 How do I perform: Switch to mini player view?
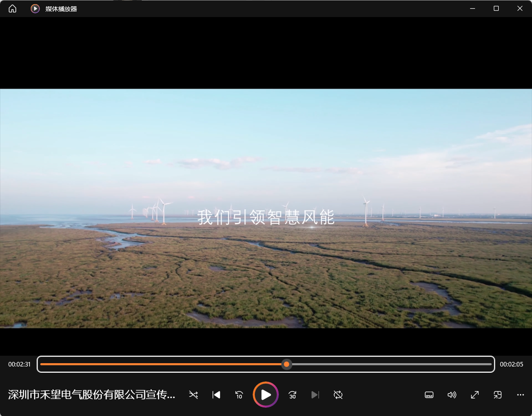[x=498, y=395]
